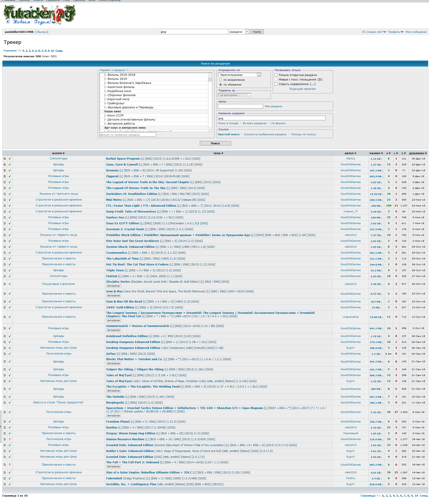429x504 pixels.
Task: Select 'Азиатские фильмы' in section list
Action: (x=154, y=87)
